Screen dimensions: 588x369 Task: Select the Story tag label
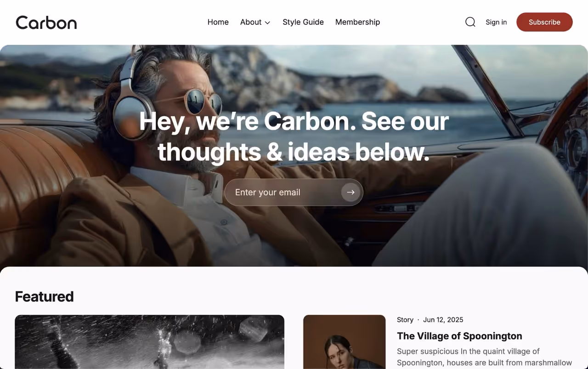point(405,320)
